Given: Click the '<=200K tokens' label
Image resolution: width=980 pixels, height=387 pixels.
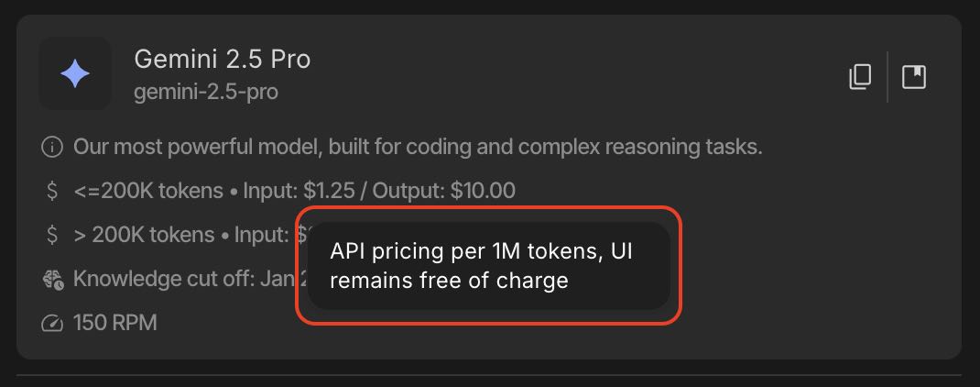Looking at the screenshot, I should (x=148, y=191).
